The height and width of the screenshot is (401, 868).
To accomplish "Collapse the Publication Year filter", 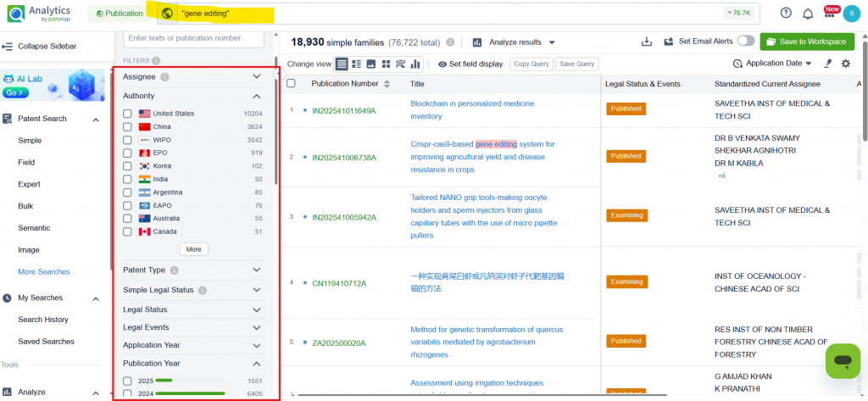I will point(256,364).
